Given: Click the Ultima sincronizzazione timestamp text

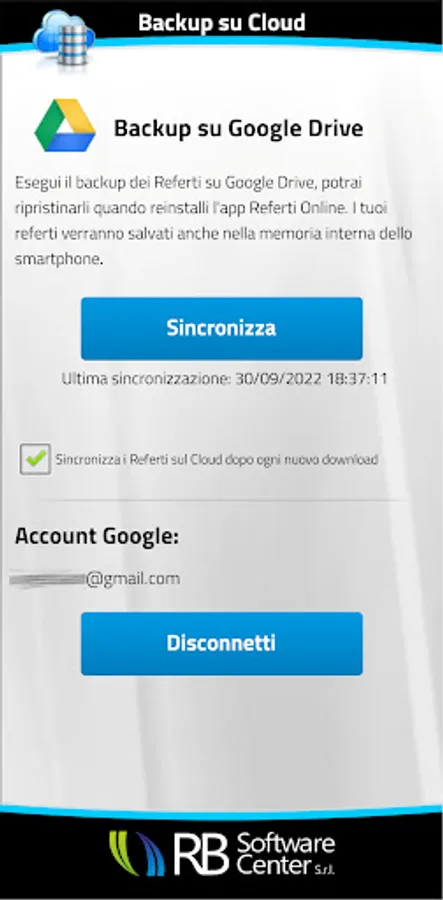Looking at the screenshot, I should (x=224, y=379).
